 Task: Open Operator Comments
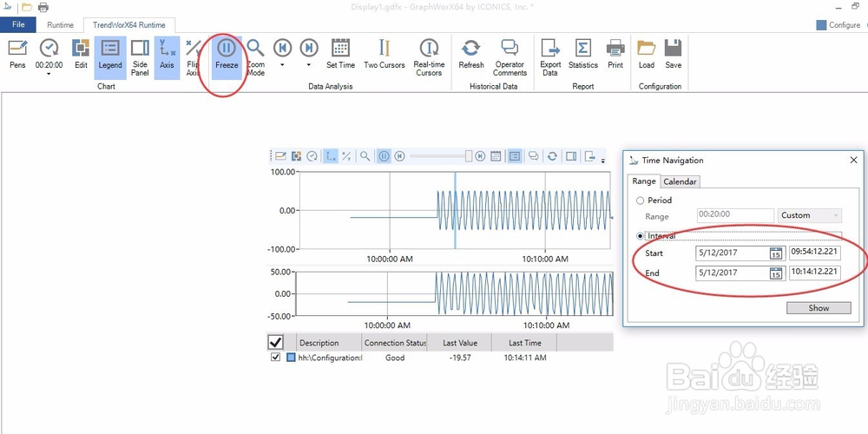click(x=510, y=57)
